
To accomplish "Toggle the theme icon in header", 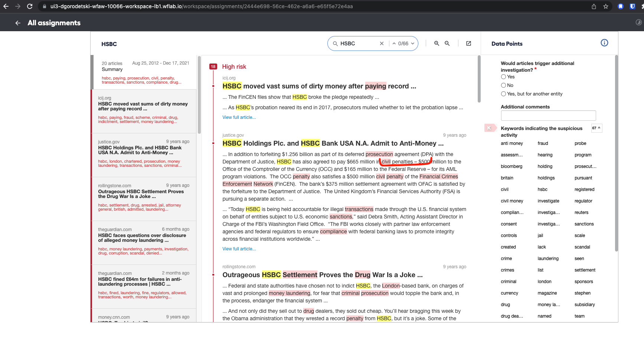I will (638, 22).
